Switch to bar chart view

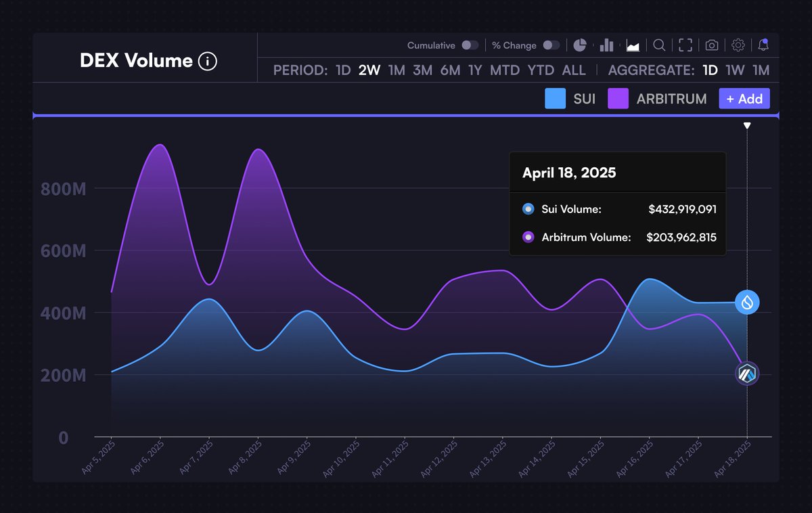(x=606, y=45)
